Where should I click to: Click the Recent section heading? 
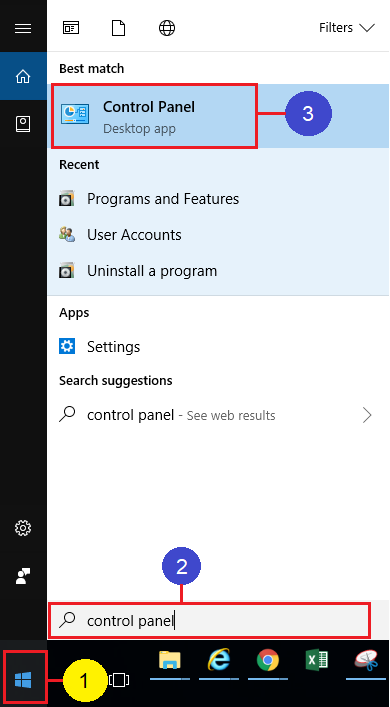click(79, 165)
